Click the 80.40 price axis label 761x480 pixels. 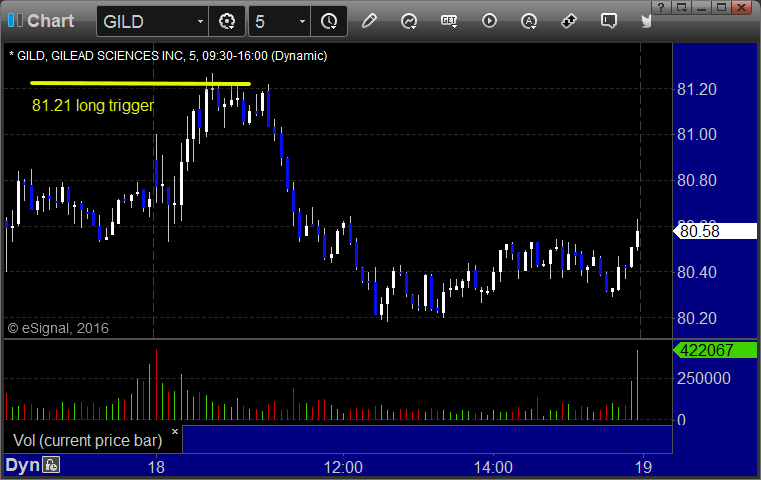(696, 272)
